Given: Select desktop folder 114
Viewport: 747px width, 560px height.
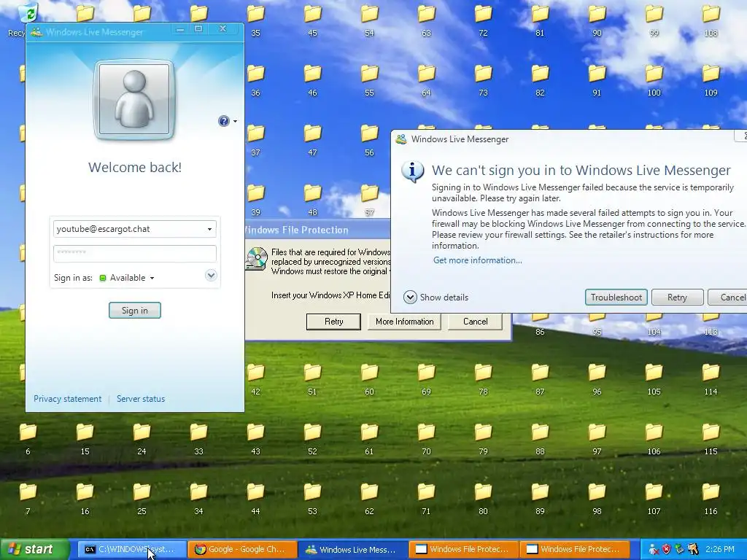Looking at the screenshot, I should pos(711,379).
